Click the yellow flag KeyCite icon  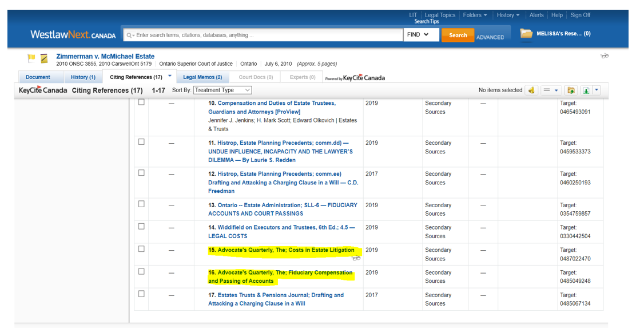click(31, 58)
